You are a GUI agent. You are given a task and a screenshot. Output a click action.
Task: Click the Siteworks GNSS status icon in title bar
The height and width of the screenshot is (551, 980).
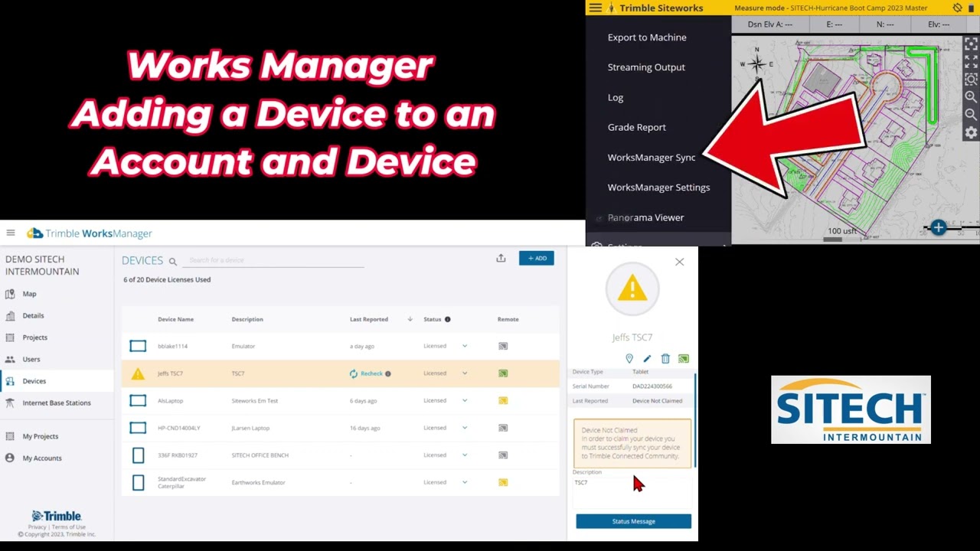(957, 8)
